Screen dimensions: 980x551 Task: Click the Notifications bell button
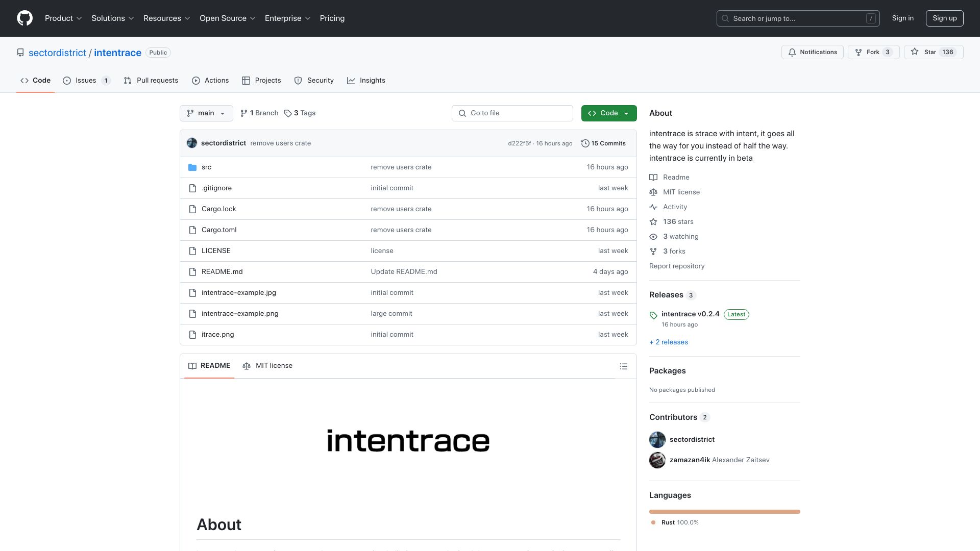(812, 52)
